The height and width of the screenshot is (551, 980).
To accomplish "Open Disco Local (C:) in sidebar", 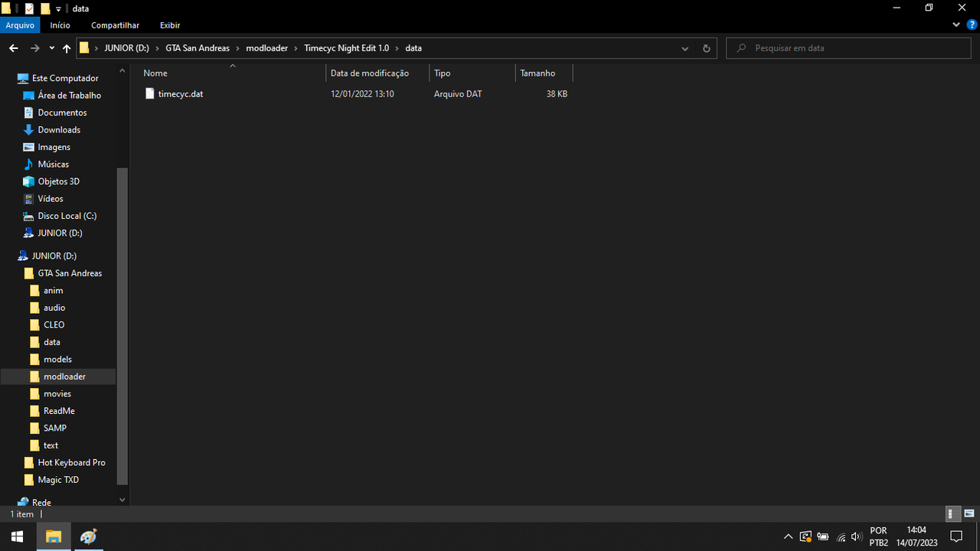I will (x=67, y=216).
